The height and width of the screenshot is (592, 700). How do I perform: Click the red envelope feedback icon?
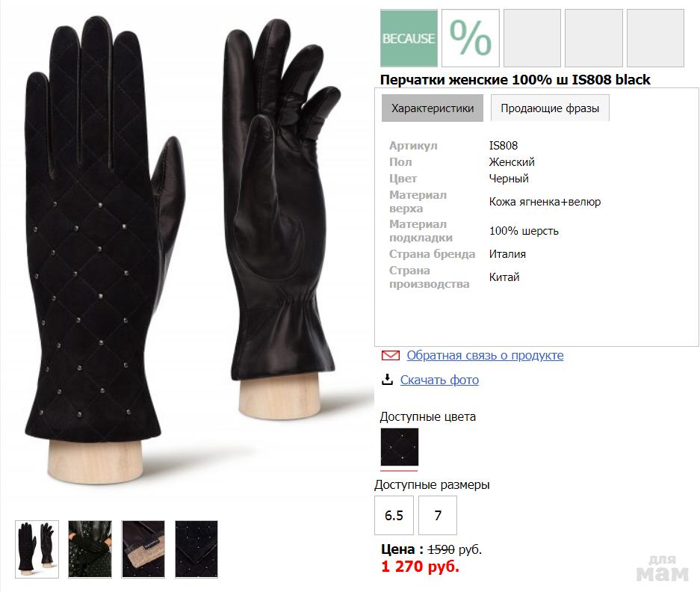coord(390,356)
